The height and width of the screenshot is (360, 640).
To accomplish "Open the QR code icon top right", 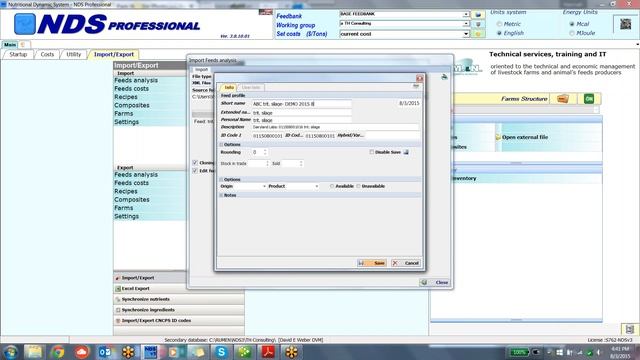I will [x=625, y=24].
